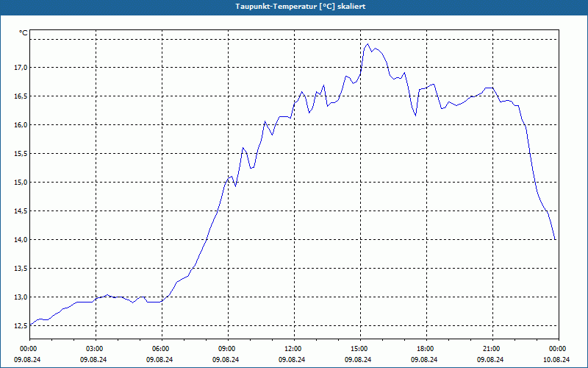Click the 10.08.24 date label

[556, 359]
